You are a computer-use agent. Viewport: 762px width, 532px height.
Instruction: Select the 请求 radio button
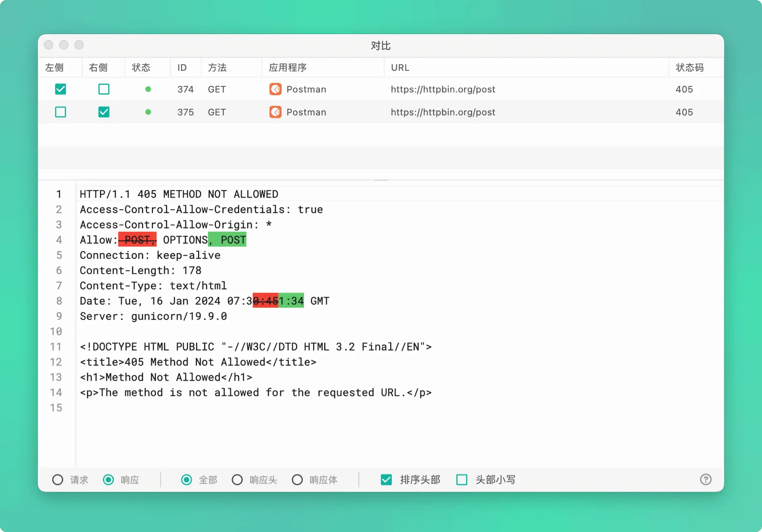(58, 480)
